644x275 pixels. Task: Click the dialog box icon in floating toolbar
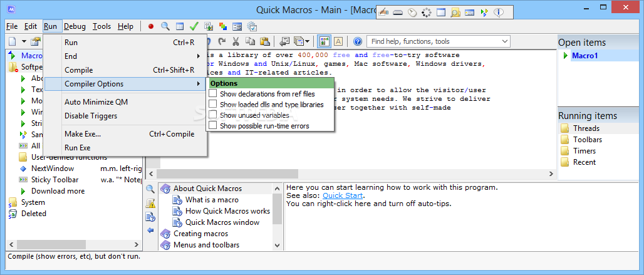click(x=469, y=13)
